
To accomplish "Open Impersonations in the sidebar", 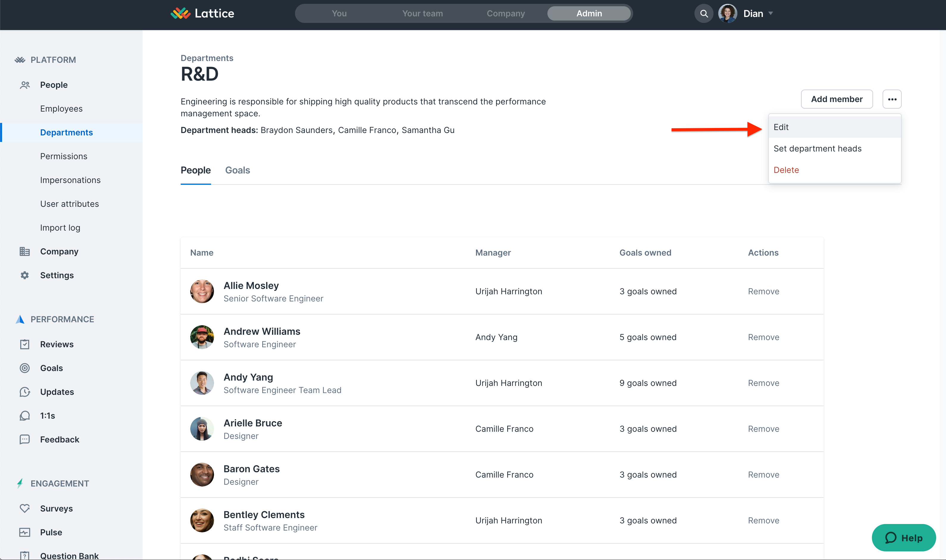I will pos(71,180).
